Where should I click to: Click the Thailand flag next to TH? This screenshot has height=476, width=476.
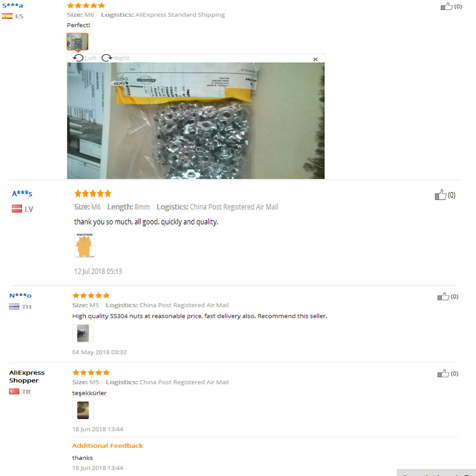pos(14,307)
